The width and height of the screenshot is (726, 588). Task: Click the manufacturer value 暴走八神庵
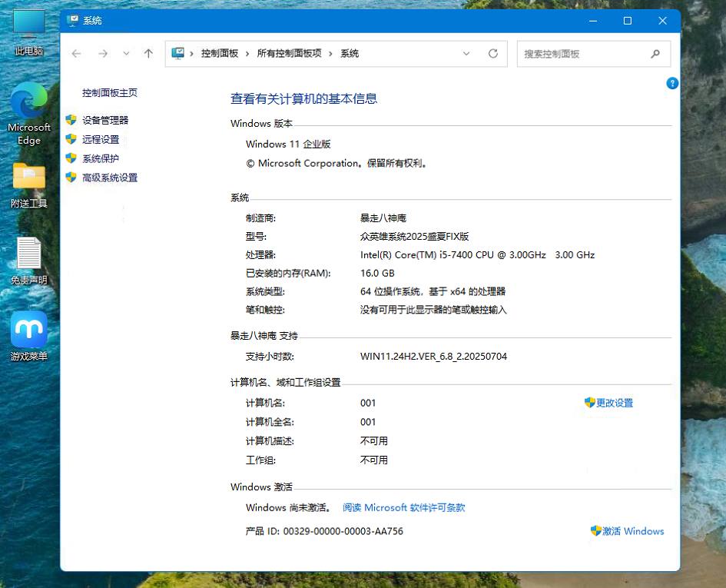[383, 218]
